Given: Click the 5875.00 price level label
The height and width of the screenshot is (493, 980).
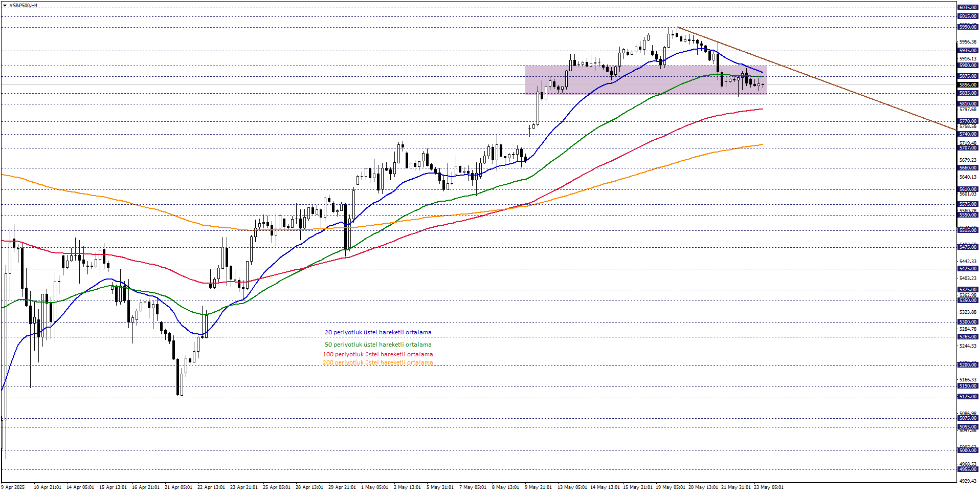Looking at the screenshot, I should (968, 76).
